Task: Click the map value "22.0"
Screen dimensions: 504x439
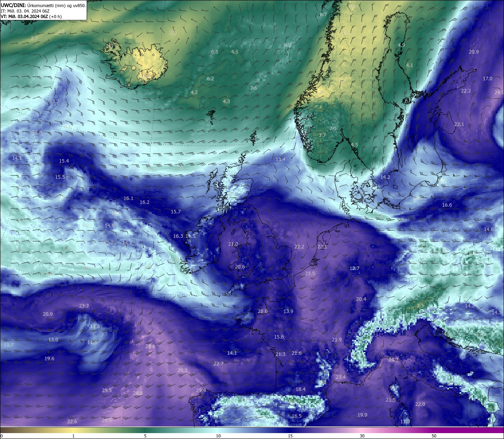Action: click(x=420, y=404)
